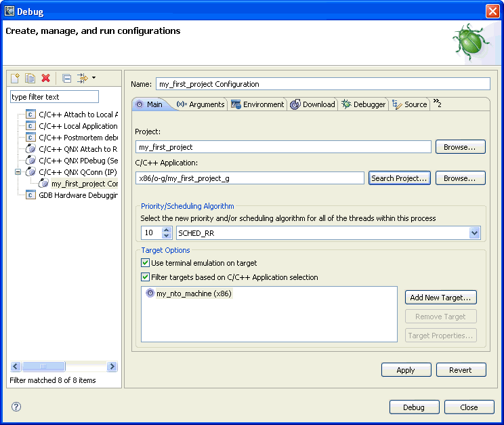Select my_nto_machine (x86) target entry
The height and width of the screenshot is (425, 504).
click(x=189, y=294)
